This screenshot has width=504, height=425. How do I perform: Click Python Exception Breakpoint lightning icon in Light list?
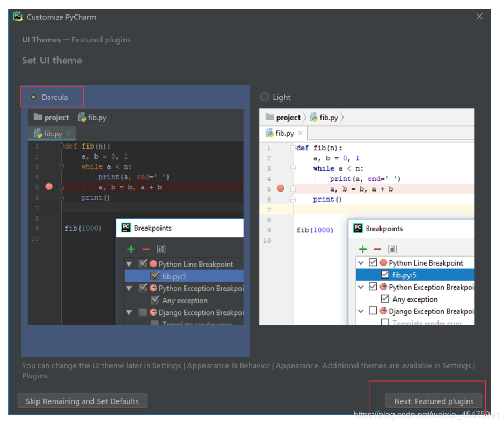click(383, 287)
